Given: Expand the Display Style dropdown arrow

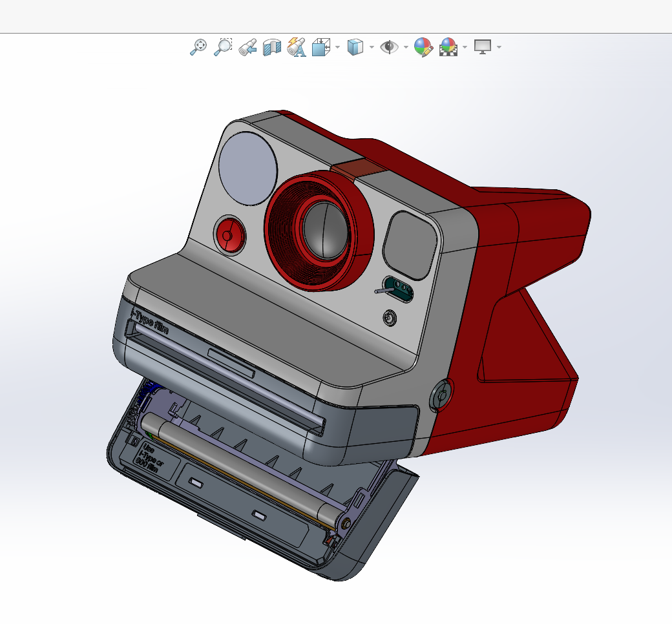Looking at the screenshot, I should pos(372,47).
